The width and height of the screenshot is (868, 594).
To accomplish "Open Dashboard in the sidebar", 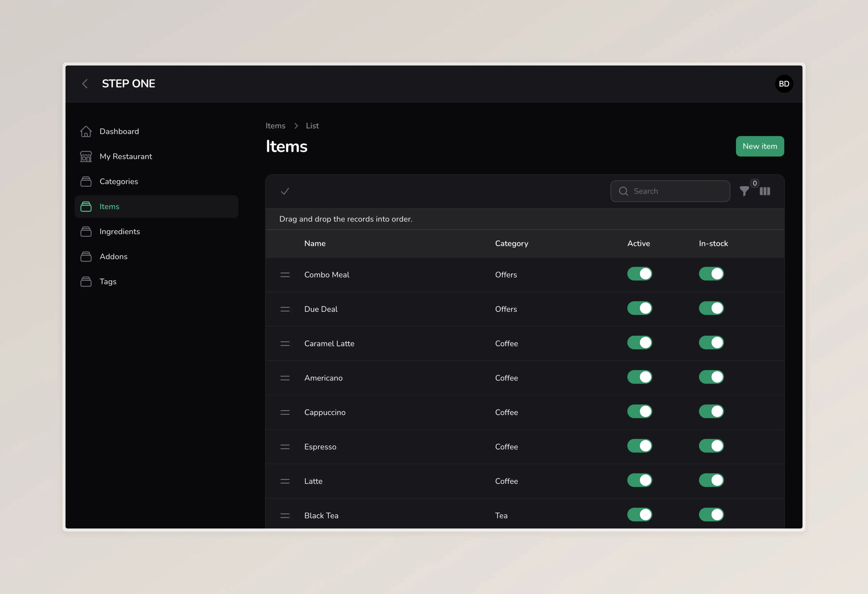I will (156, 132).
